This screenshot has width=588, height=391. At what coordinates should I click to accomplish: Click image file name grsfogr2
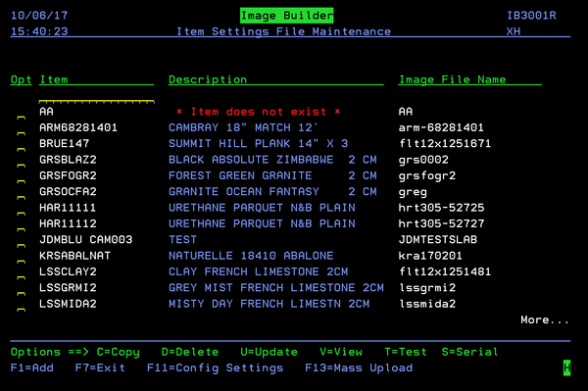point(427,176)
